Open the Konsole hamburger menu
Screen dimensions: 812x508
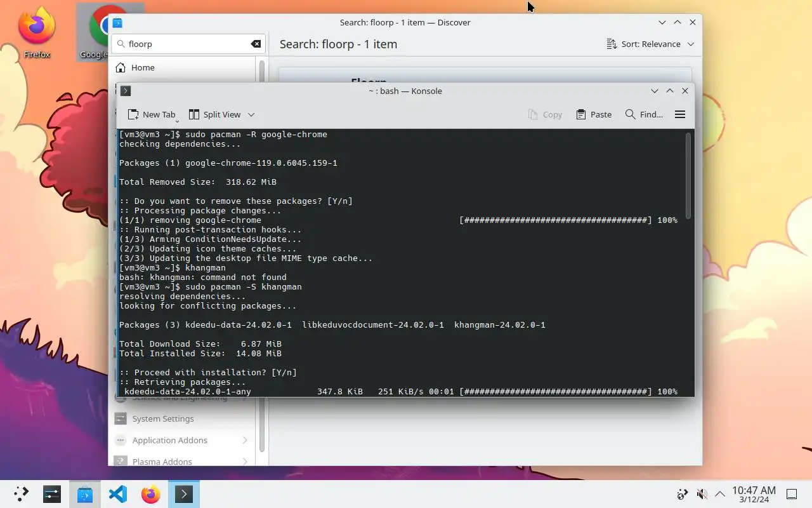pos(680,114)
